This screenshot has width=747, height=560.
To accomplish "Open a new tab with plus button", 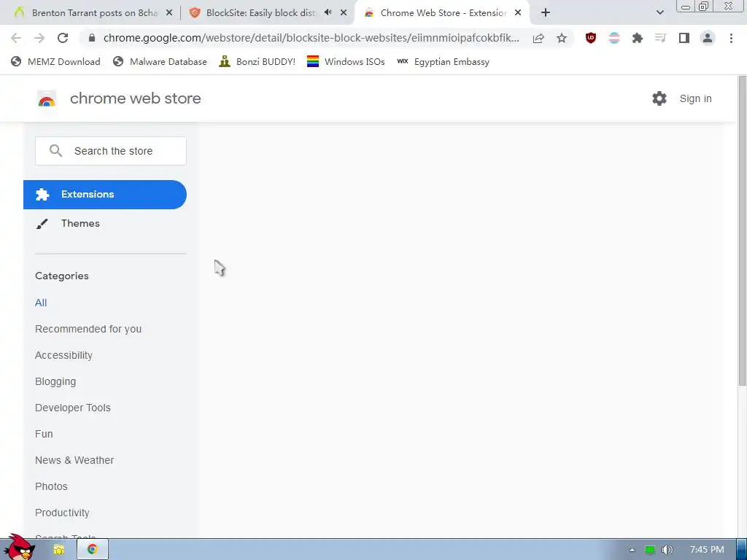I will point(546,13).
